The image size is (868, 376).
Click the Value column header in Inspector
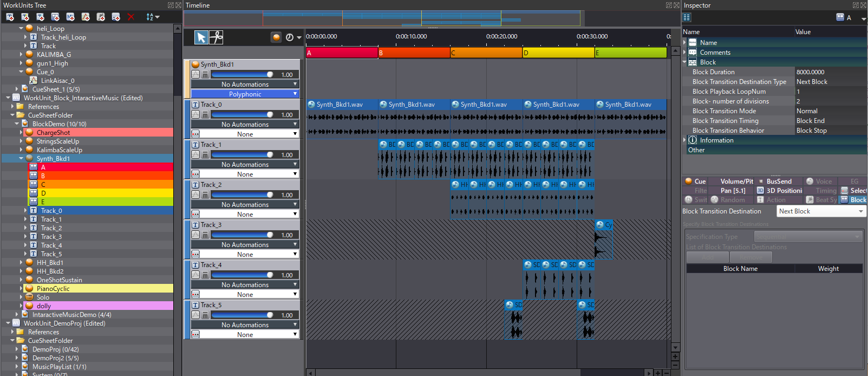tap(830, 32)
